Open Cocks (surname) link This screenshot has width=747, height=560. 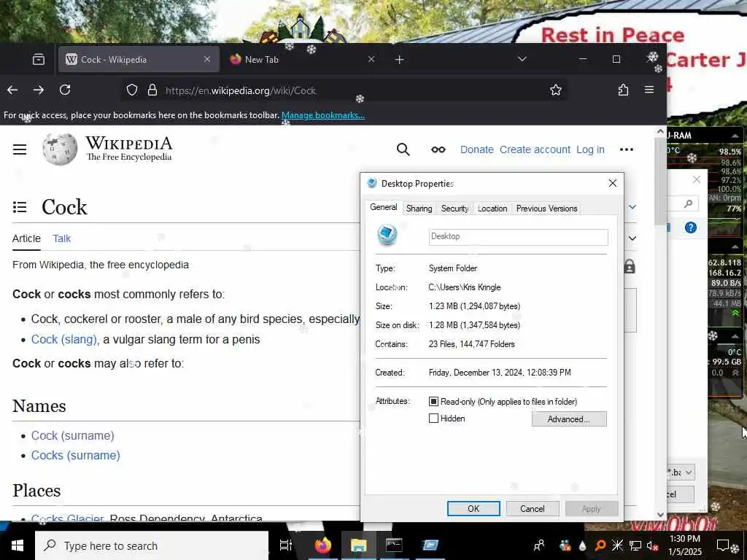(x=76, y=455)
